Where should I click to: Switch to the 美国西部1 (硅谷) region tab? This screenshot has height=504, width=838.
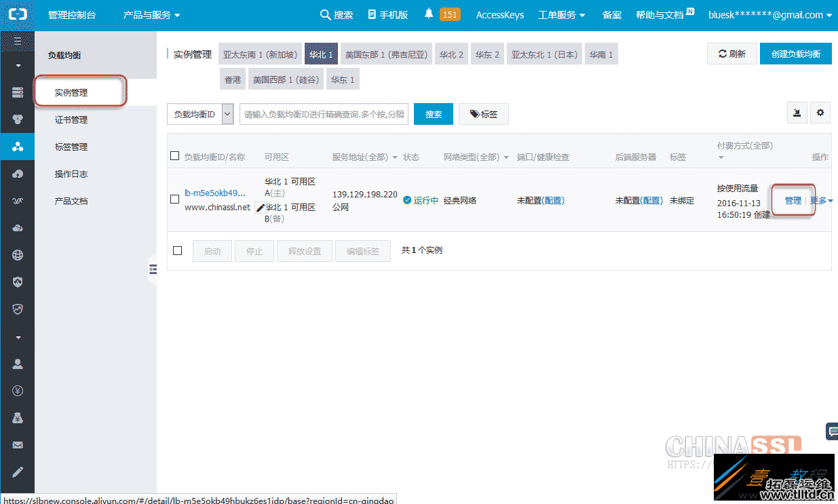[286, 79]
